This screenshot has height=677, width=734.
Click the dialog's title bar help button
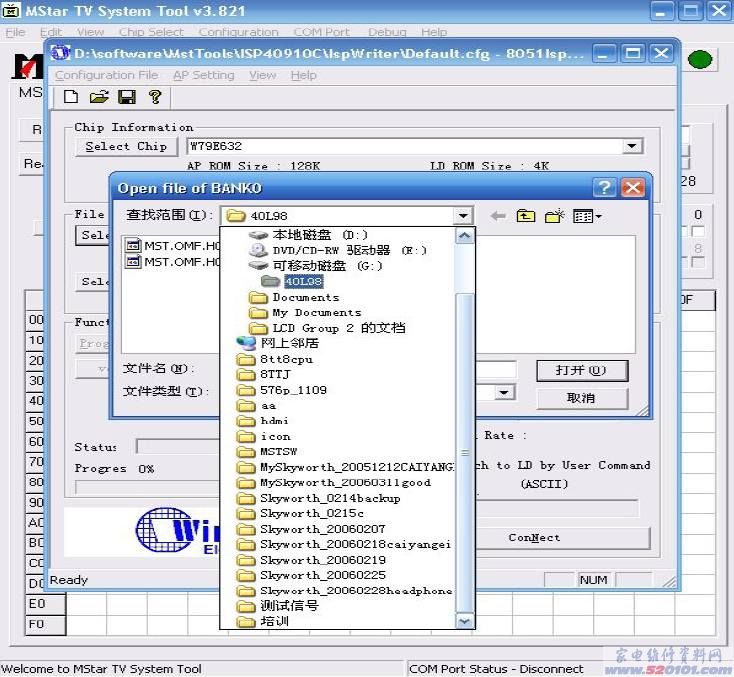click(604, 188)
